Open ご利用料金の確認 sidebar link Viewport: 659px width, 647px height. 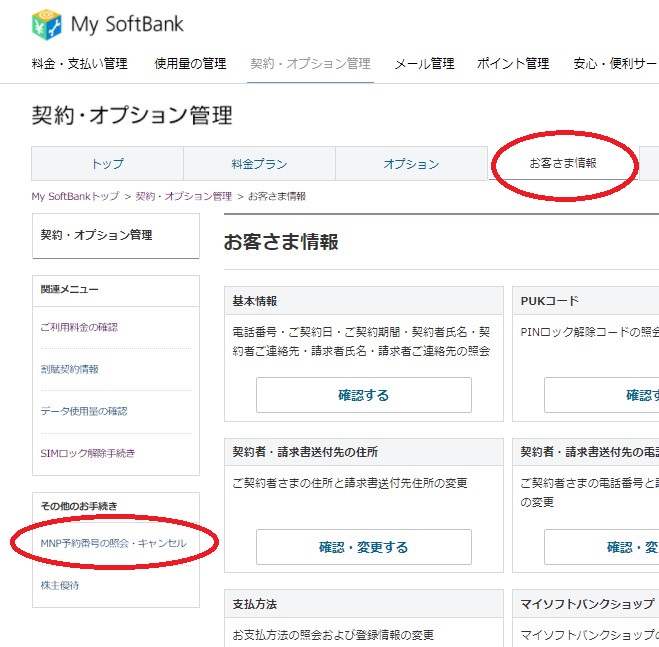(x=79, y=327)
